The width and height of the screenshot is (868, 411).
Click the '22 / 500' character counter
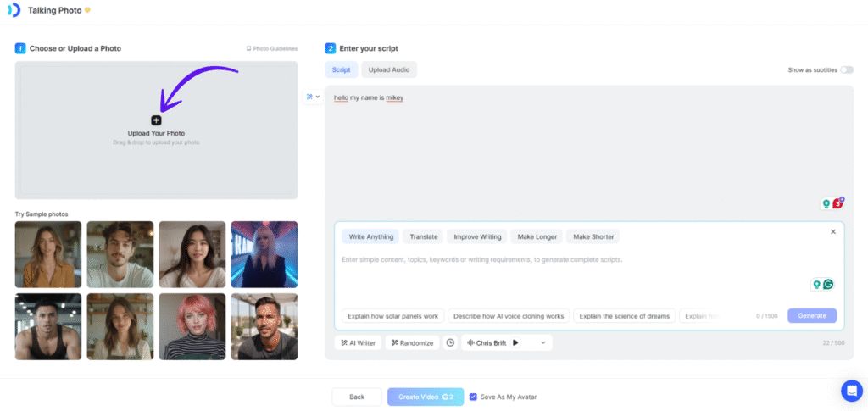[x=834, y=343]
